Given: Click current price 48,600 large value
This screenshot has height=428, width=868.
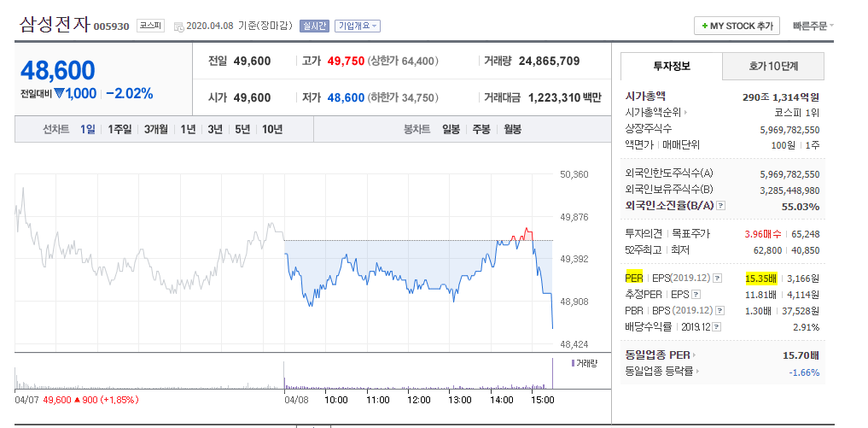Looking at the screenshot, I should click(x=57, y=70).
